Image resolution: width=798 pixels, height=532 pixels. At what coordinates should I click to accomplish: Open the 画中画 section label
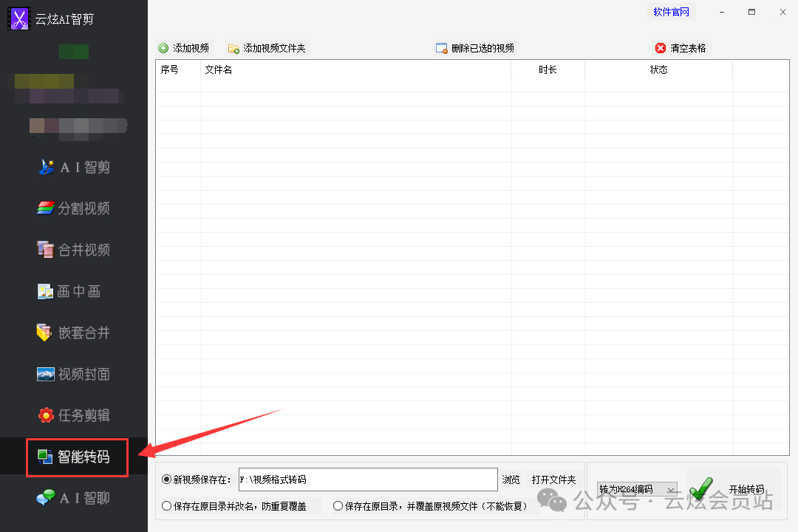[79, 291]
